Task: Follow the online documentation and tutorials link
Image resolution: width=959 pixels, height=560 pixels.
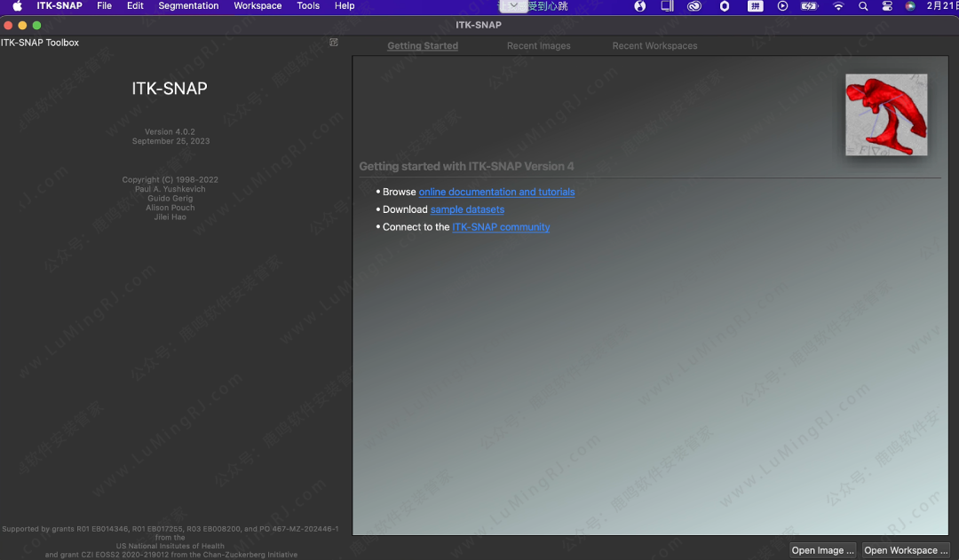Action: click(496, 192)
